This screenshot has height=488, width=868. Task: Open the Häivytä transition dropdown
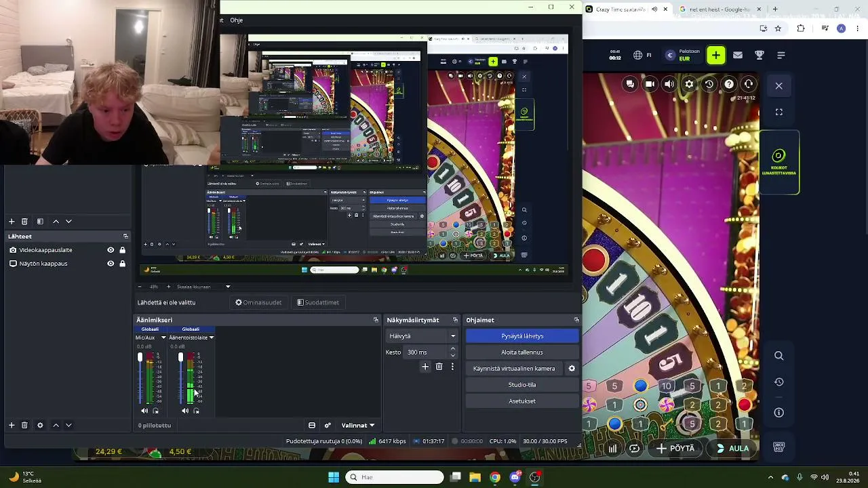click(x=422, y=336)
